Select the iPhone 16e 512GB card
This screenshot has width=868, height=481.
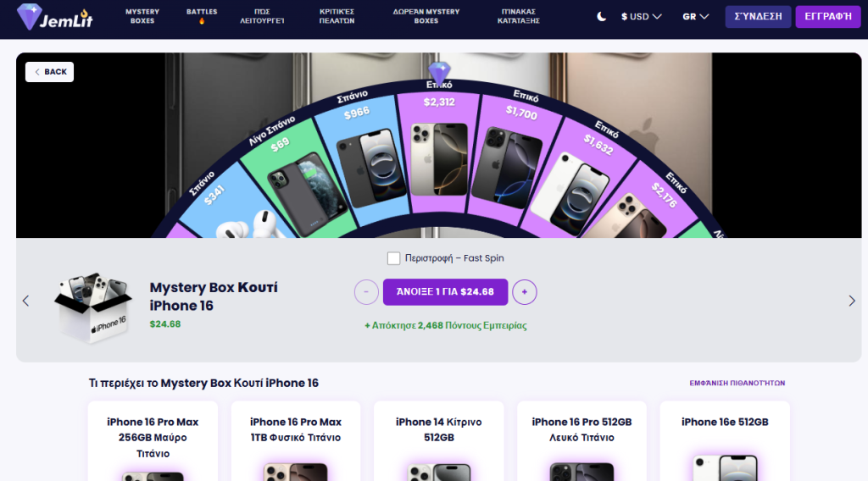[725, 441]
